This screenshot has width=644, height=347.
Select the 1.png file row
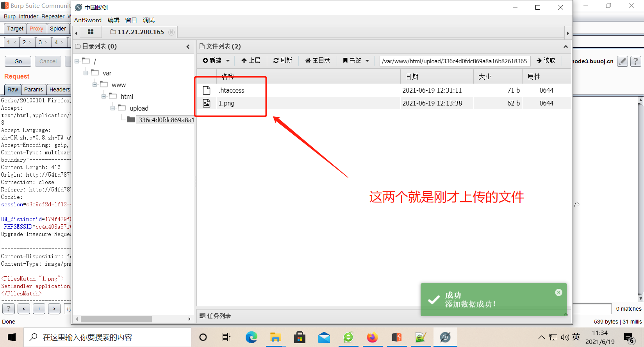pos(384,103)
